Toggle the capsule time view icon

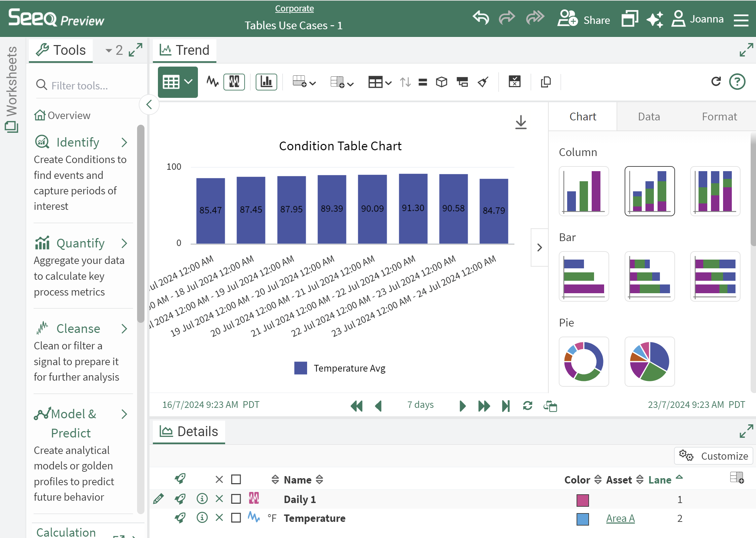(x=234, y=82)
